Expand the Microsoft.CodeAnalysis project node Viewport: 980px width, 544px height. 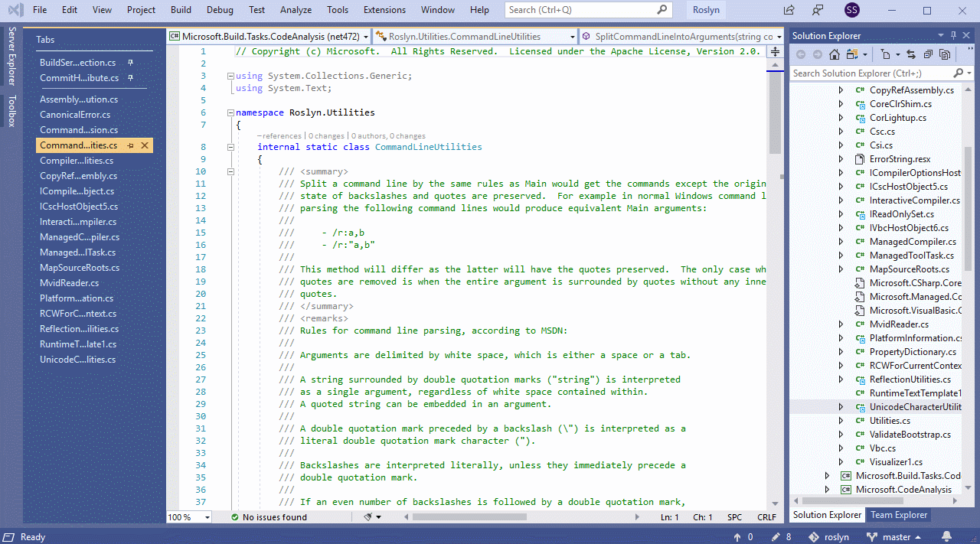point(827,490)
